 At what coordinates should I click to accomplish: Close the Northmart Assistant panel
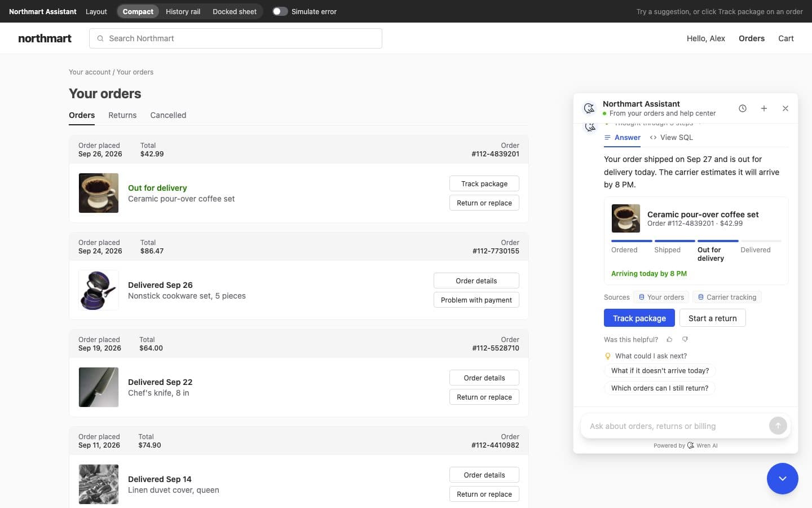tap(785, 108)
